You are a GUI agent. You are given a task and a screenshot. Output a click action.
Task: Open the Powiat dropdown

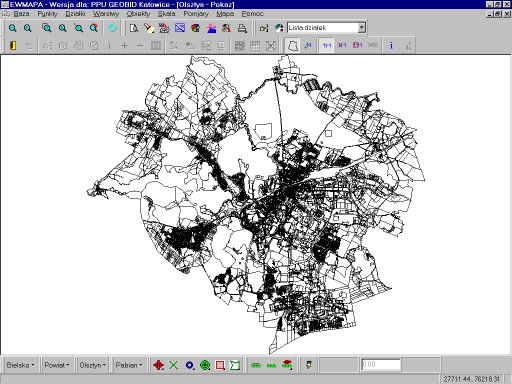57,365
